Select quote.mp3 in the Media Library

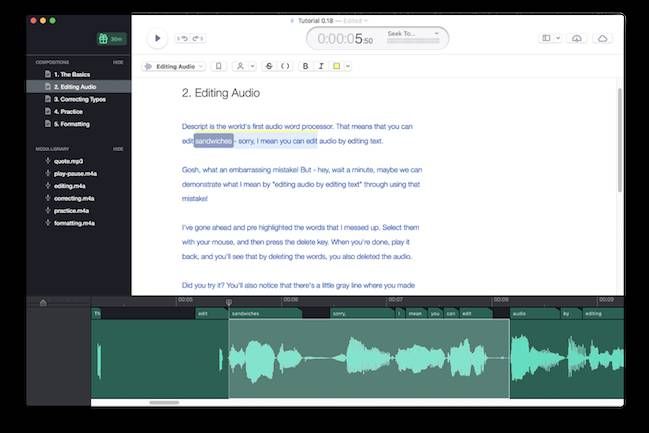click(69, 161)
